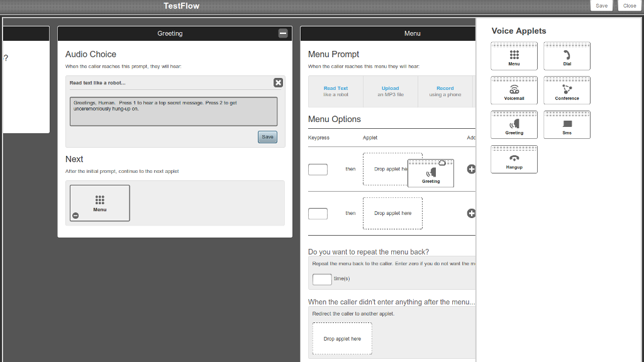Image resolution: width=644 pixels, height=362 pixels.
Task: Open the Menu applet under Next section
Action: tap(100, 203)
